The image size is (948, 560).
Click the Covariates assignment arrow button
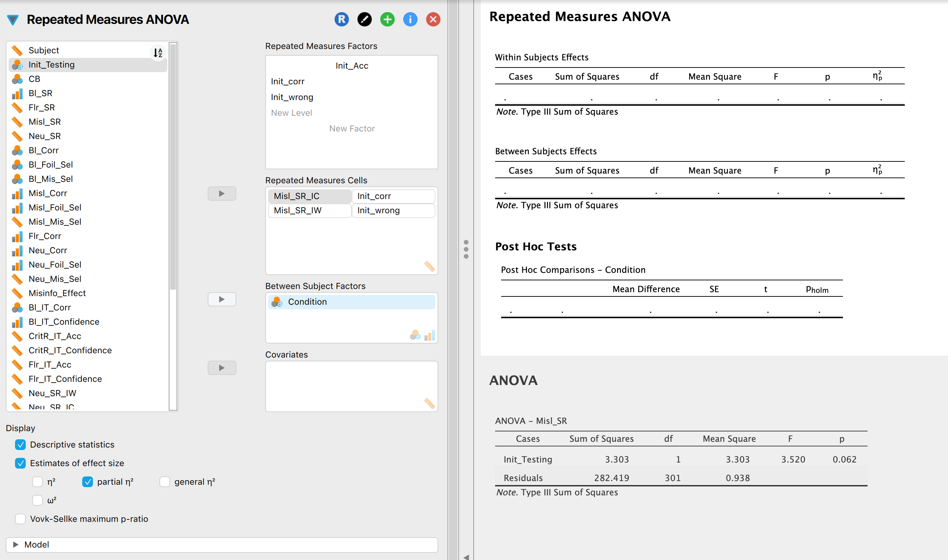222,367
